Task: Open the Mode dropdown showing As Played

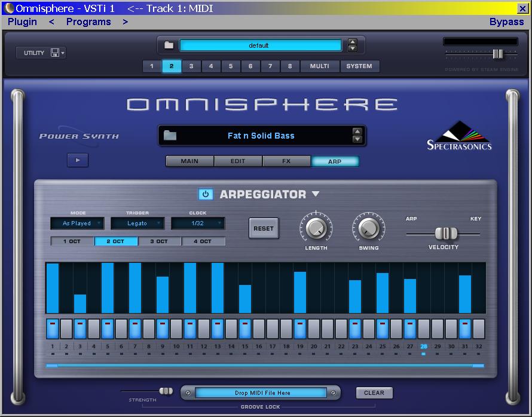Action: pos(77,223)
